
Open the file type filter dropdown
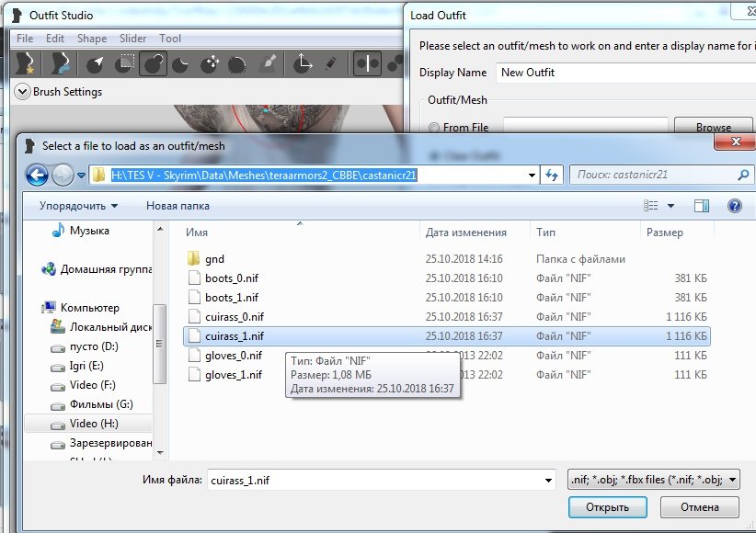pyautogui.click(x=653, y=479)
